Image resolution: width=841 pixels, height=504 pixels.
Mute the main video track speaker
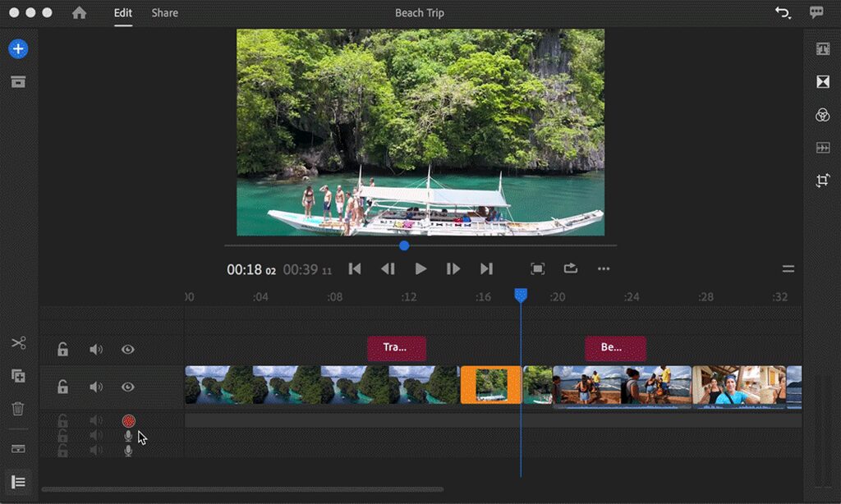(x=96, y=387)
